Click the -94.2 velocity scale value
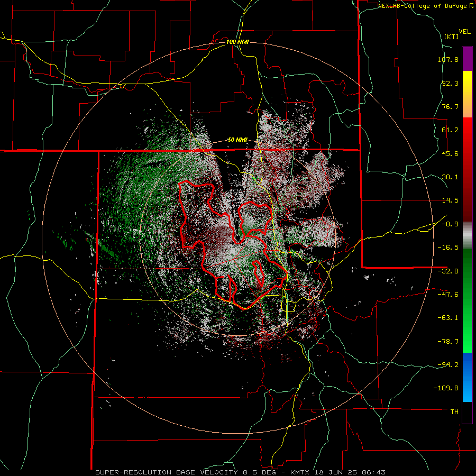The image size is (476, 476). pyautogui.click(x=448, y=364)
